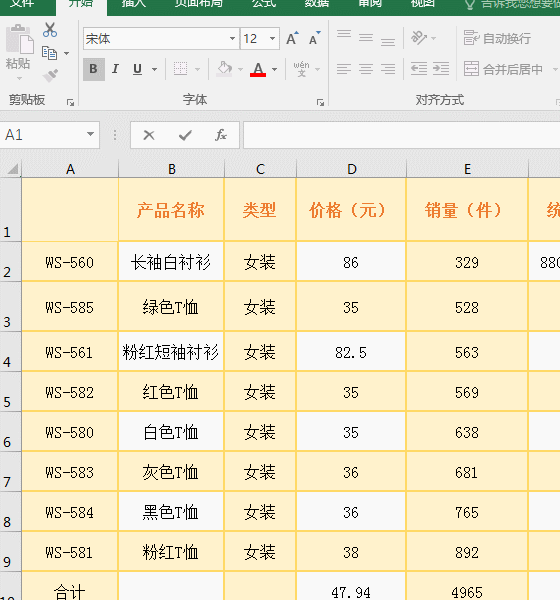
Task: Click cell with price 82.5
Action: 351,352
